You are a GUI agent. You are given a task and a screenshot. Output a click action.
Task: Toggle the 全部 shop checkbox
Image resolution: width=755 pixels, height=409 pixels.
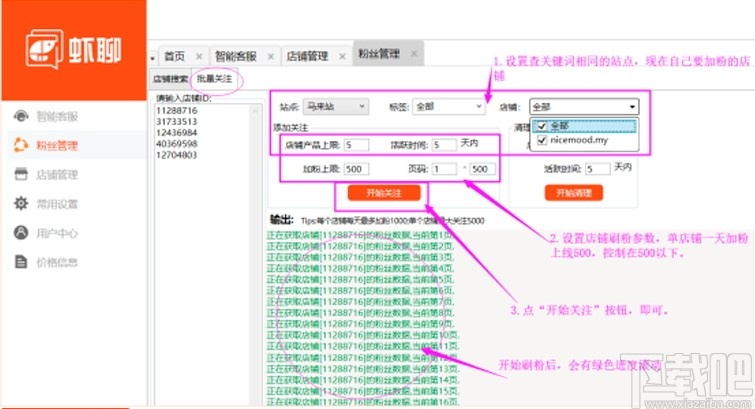click(542, 126)
